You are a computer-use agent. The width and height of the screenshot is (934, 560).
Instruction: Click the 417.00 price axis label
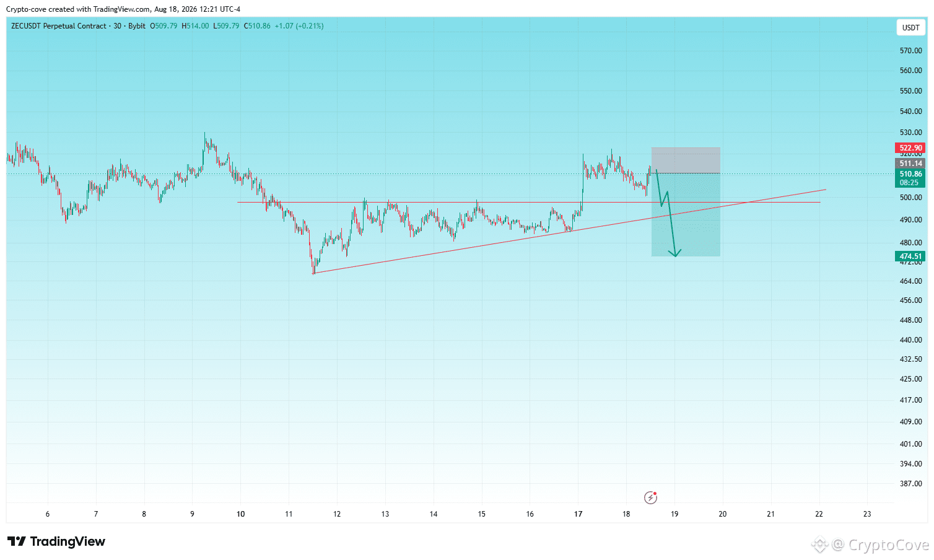pos(910,400)
